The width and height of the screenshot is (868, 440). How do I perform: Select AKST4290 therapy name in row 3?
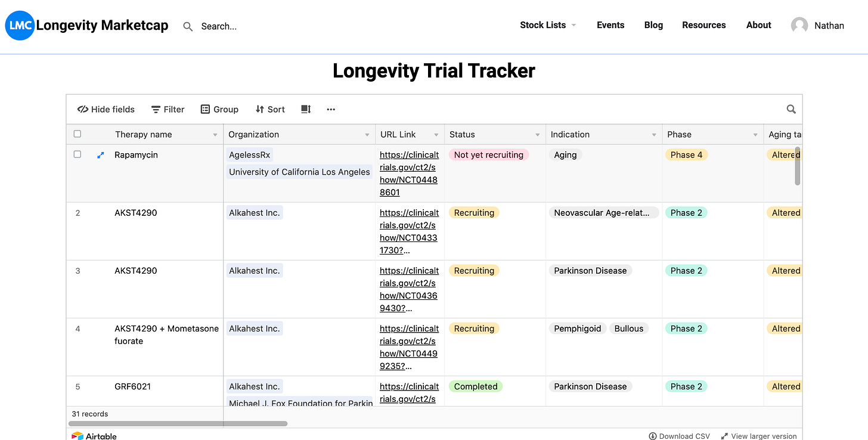[x=136, y=271]
